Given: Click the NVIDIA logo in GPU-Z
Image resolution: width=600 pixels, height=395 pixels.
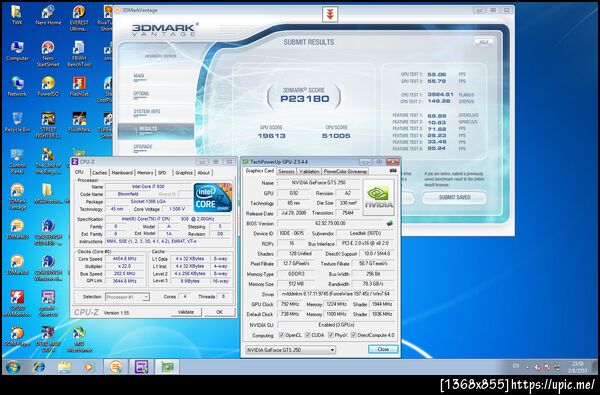Looking at the screenshot, I should (378, 197).
